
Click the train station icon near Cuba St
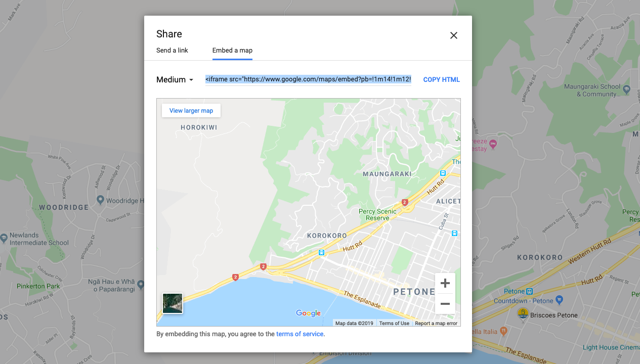click(x=454, y=233)
